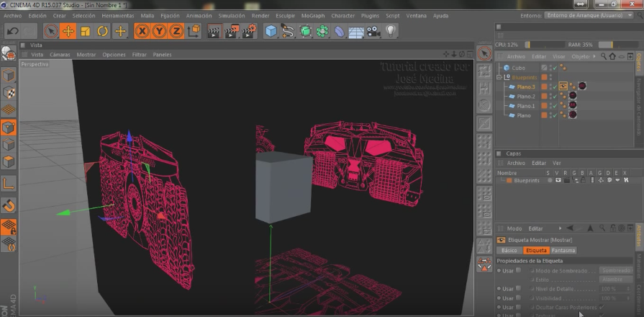This screenshot has width=644, height=317.
Task: Select the Rotate tool in top toolbar
Action: [102, 30]
